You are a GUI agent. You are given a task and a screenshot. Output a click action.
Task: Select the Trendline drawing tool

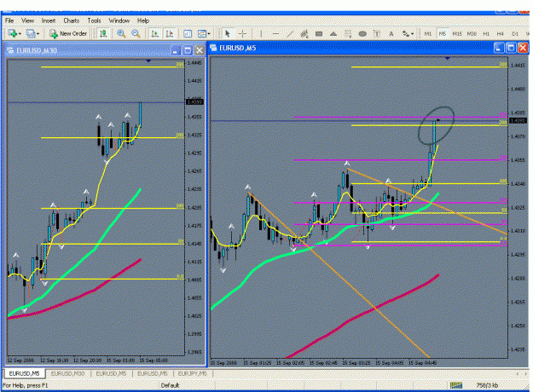[290, 33]
